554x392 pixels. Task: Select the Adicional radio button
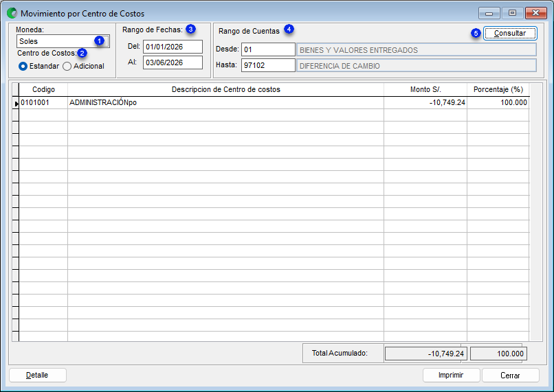(67, 67)
